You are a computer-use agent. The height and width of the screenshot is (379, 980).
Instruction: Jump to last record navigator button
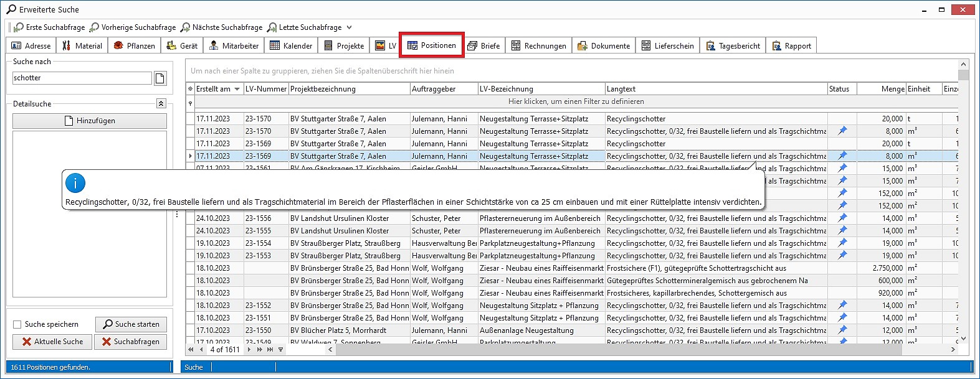point(270,350)
